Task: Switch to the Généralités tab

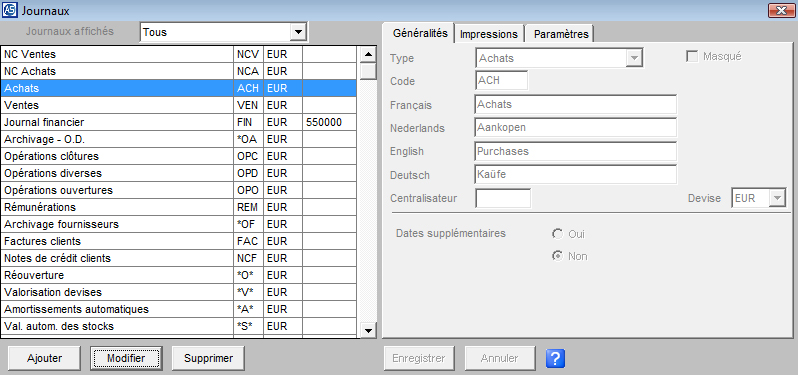Action: [420, 34]
